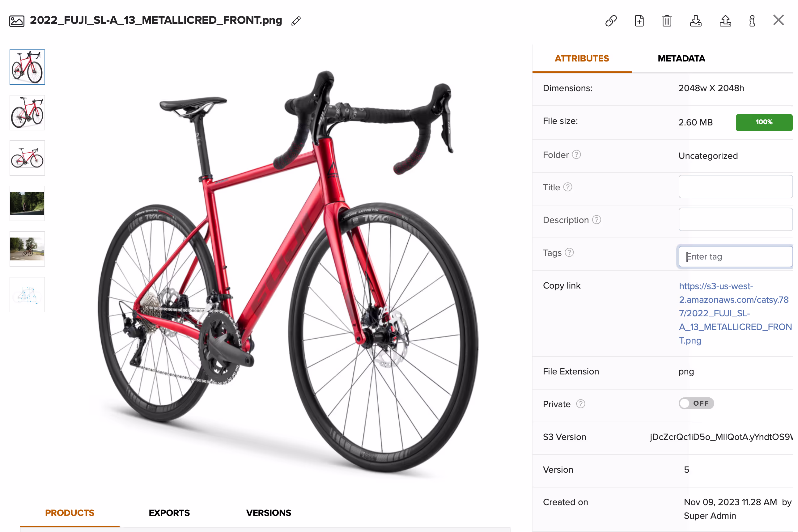The image size is (798, 532).
Task: Click the upload new version icon
Action: pyautogui.click(x=725, y=21)
